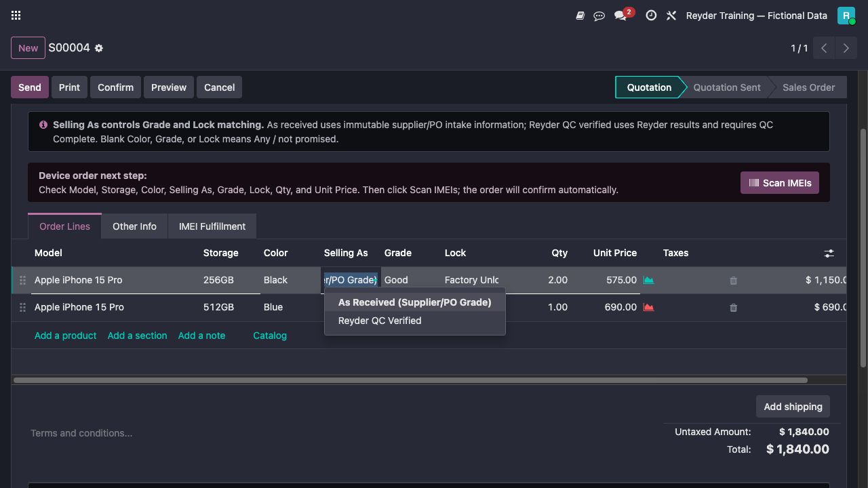Delete the 512GB Blue order line
Screen dimensions: 868x488
733,307
